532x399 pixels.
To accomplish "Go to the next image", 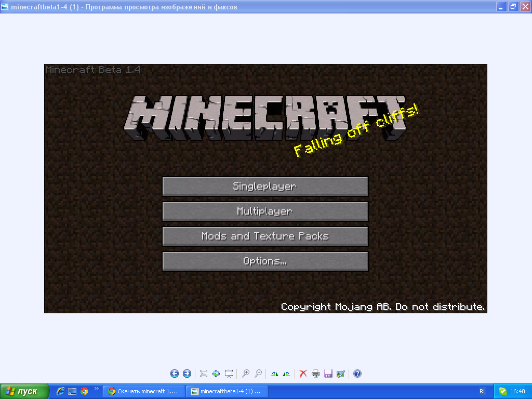I will [x=187, y=374].
